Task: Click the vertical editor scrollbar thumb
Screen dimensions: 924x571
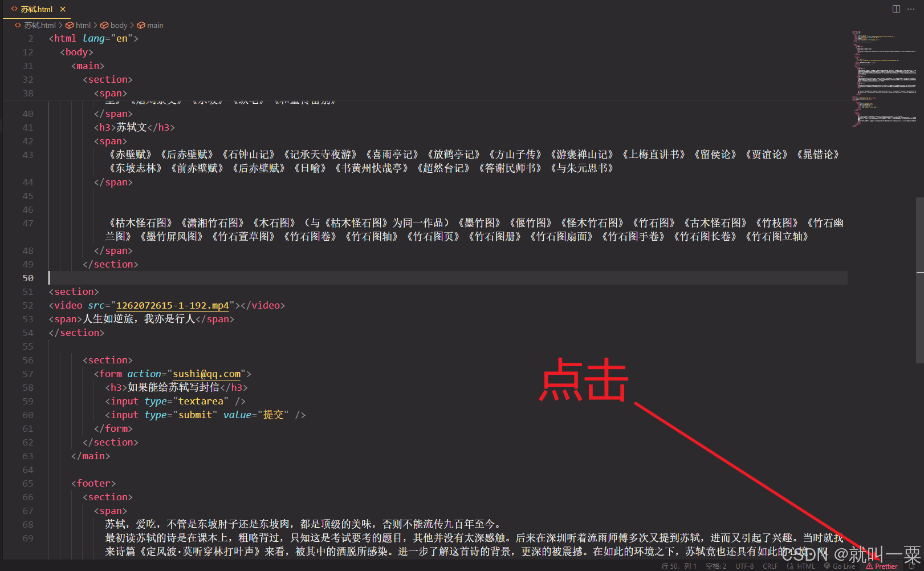Action: coord(919,280)
